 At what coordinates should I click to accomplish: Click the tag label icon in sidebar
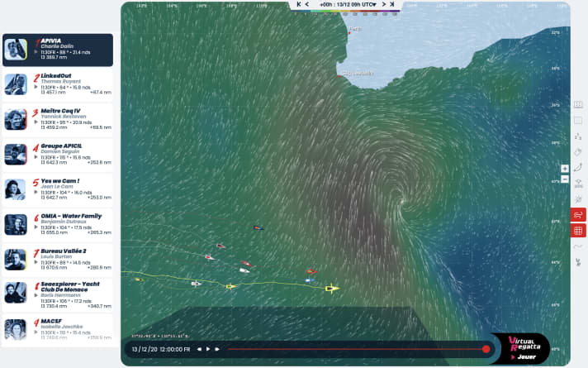coord(578,152)
